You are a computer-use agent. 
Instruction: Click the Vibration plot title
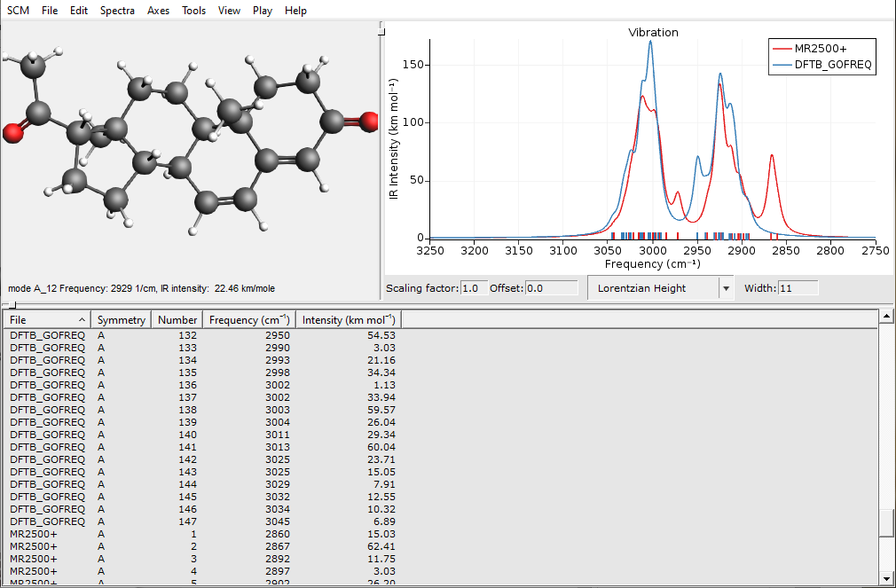click(653, 33)
